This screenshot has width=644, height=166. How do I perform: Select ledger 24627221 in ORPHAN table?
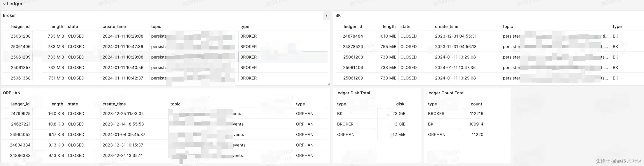coord(21,124)
